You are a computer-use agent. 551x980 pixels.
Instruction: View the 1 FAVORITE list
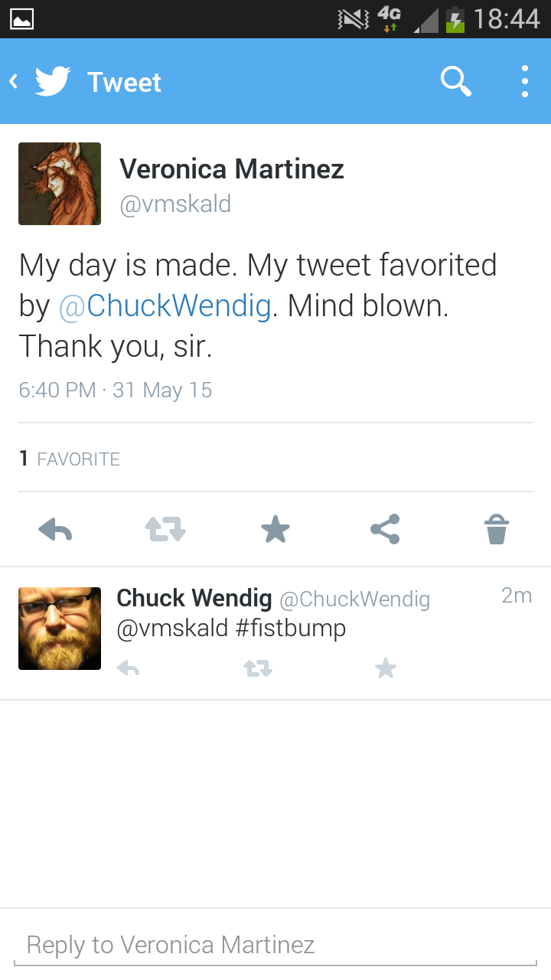70,459
